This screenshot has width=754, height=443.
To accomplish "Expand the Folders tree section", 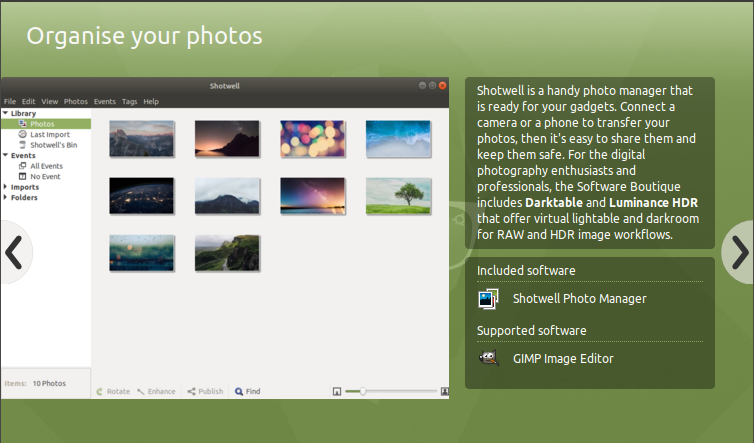I will pos(6,197).
